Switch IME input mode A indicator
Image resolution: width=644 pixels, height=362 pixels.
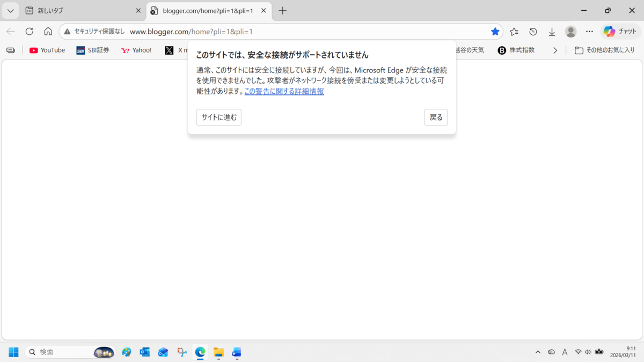coord(565,352)
